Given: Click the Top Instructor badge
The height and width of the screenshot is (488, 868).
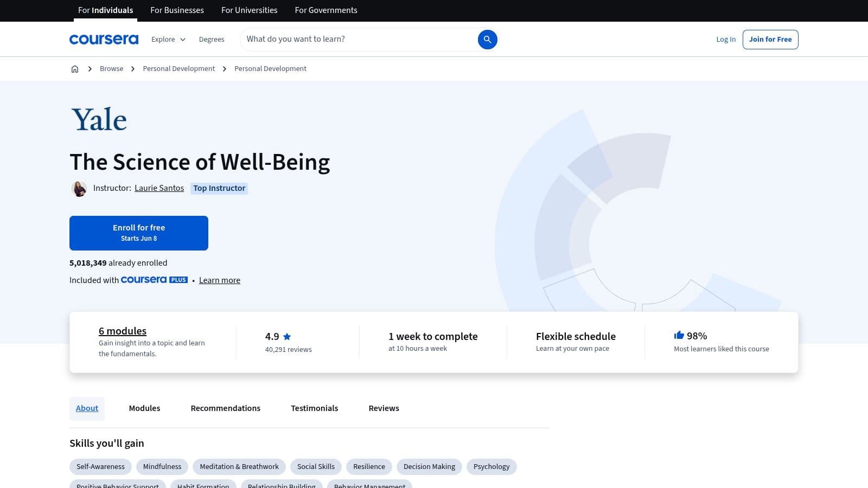Looking at the screenshot, I should (219, 188).
